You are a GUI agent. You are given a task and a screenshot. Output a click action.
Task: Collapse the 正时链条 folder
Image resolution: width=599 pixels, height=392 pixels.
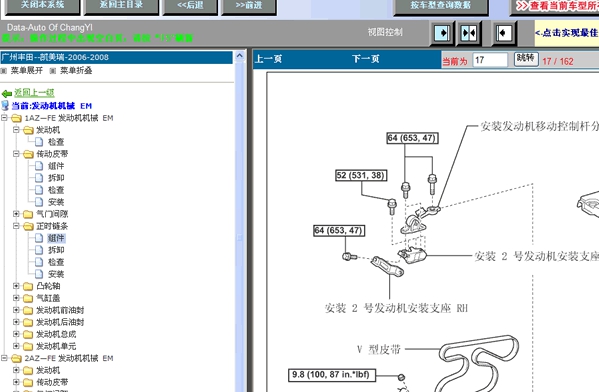pyautogui.click(x=16, y=226)
